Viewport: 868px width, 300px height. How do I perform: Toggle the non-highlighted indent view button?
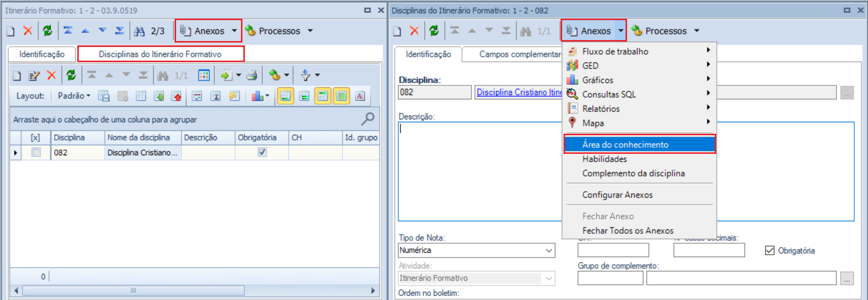point(304,96)
